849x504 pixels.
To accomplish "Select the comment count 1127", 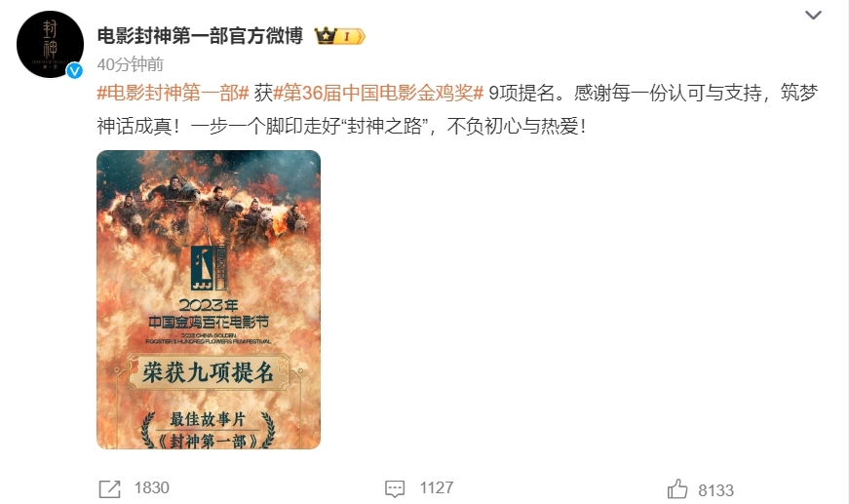I will pos(437,487).
